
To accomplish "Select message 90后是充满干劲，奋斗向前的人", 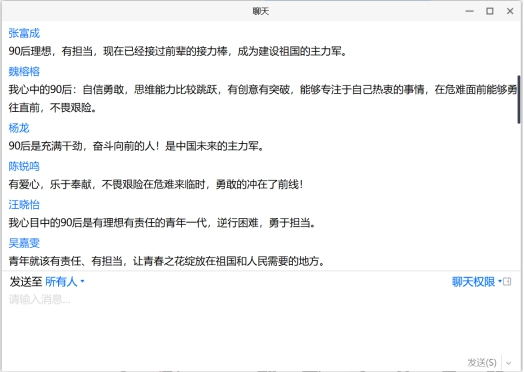I will pyautogui.click(x=137, y=146).
